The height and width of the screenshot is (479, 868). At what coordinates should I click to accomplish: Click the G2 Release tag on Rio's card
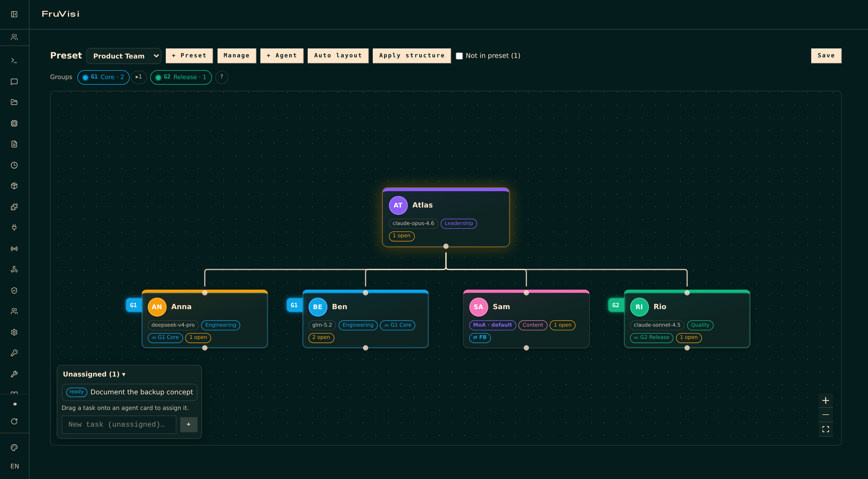(651, 338)
